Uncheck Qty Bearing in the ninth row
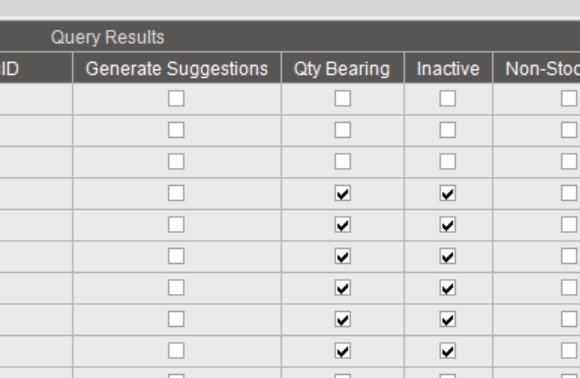Image resolution: width=580 pixels, height=378 pixels. click(343, 350)
